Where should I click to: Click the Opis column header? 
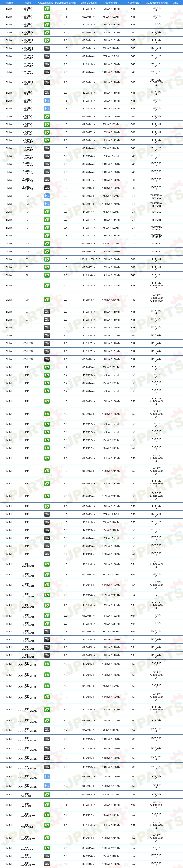point(176,2)
